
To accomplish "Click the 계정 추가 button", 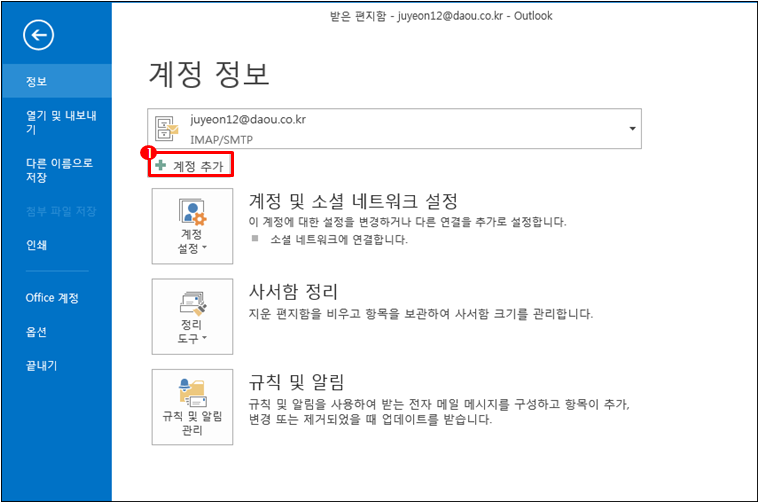I will pos(191,165).
